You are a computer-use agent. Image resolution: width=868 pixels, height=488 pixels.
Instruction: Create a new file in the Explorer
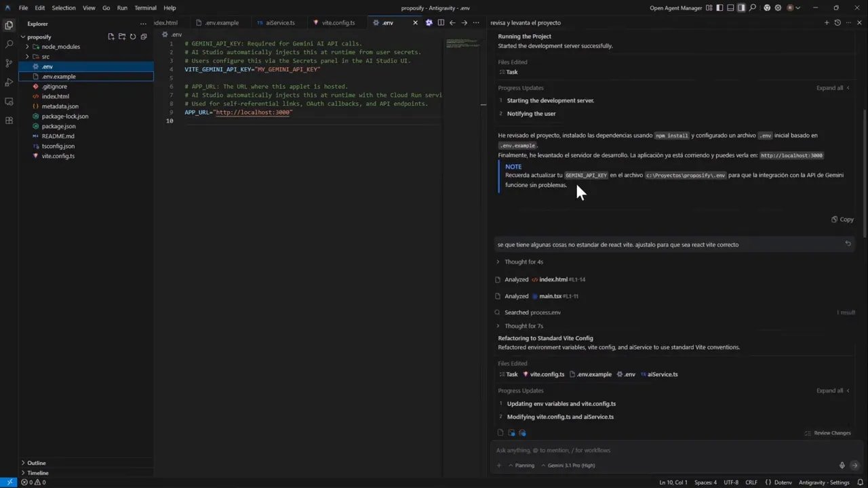coord(111,37)
